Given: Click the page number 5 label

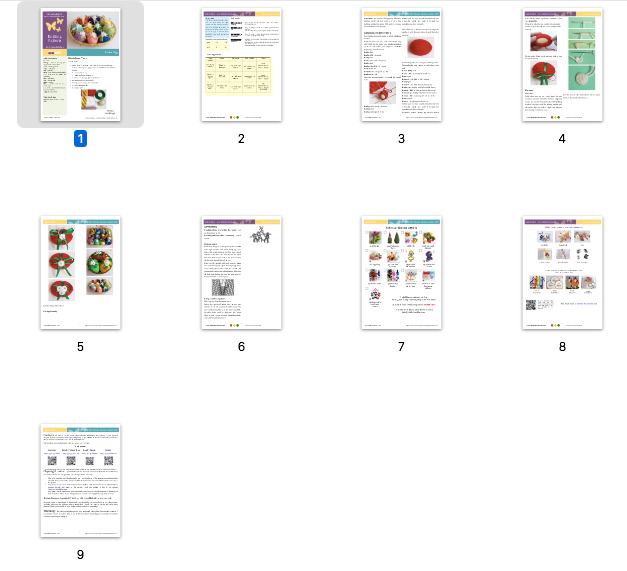Looking at the screenshot, I should (x=80, y=346).
